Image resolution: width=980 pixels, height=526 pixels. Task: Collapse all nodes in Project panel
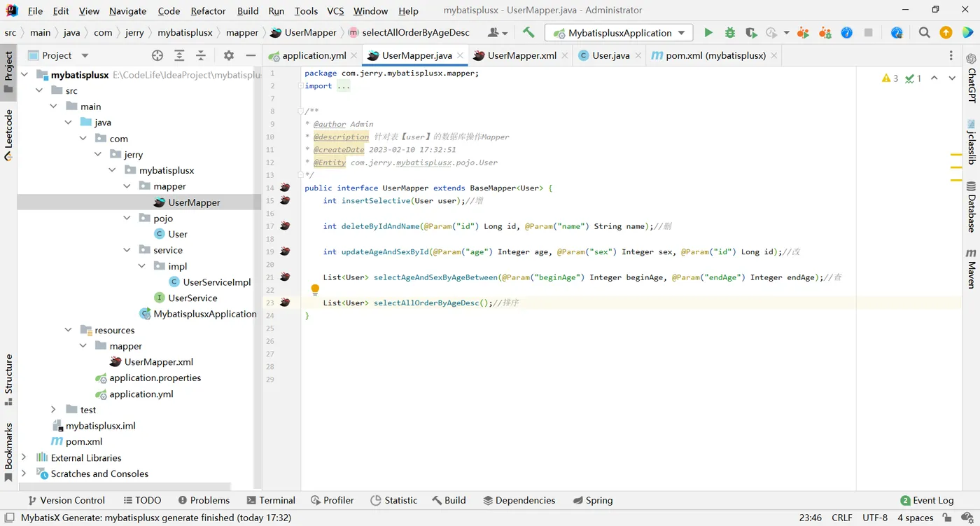[x=201, y=55]
